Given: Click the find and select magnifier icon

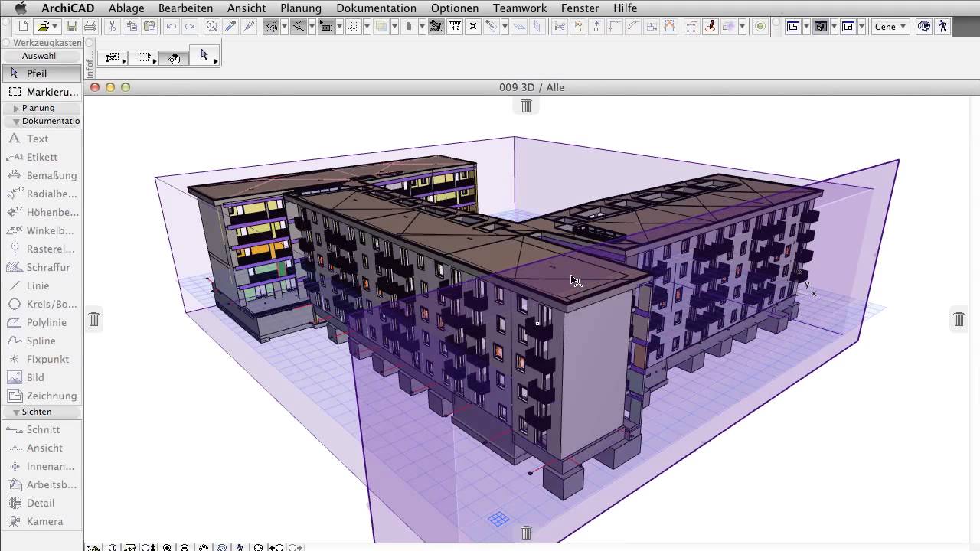Looking at the screenshot, I should (211, 26).
